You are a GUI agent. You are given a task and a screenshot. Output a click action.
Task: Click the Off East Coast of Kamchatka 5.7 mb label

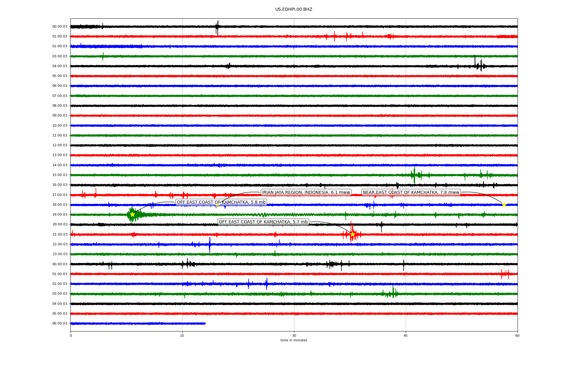pyautogui.click(x=263, y=222)
